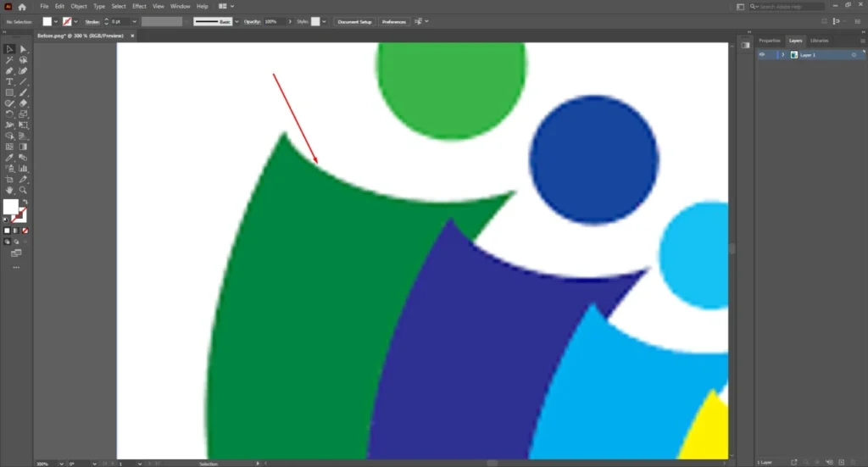This screenshot has width=868, height=467.
Task: Choose the Eyedropper tool
Action: point(9,158)
